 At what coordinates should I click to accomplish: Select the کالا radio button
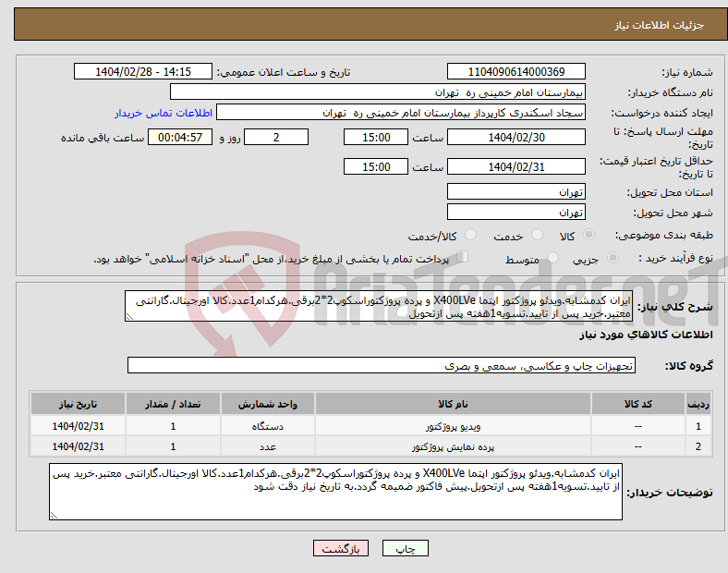(x=588, y=235)
